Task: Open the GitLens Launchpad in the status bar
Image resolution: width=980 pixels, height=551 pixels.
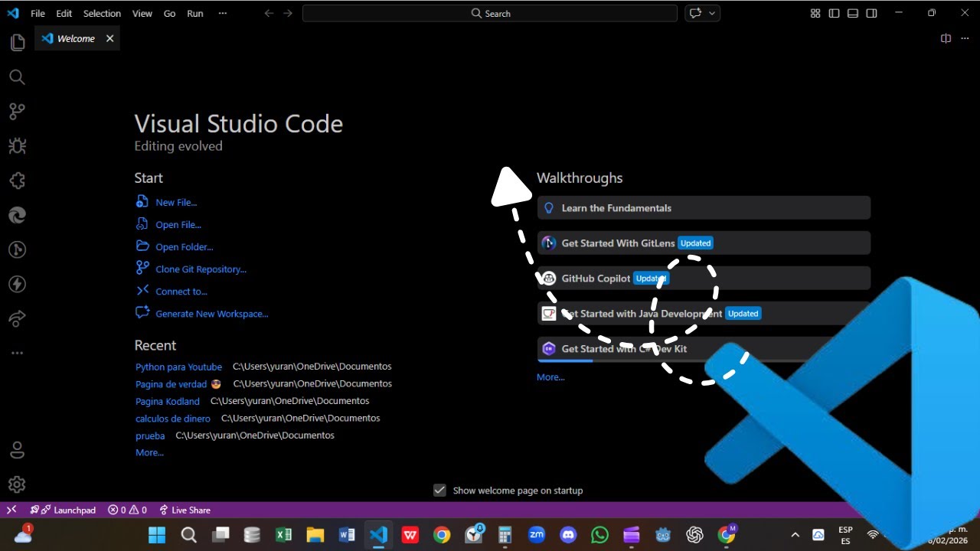Action: [63, 510]
